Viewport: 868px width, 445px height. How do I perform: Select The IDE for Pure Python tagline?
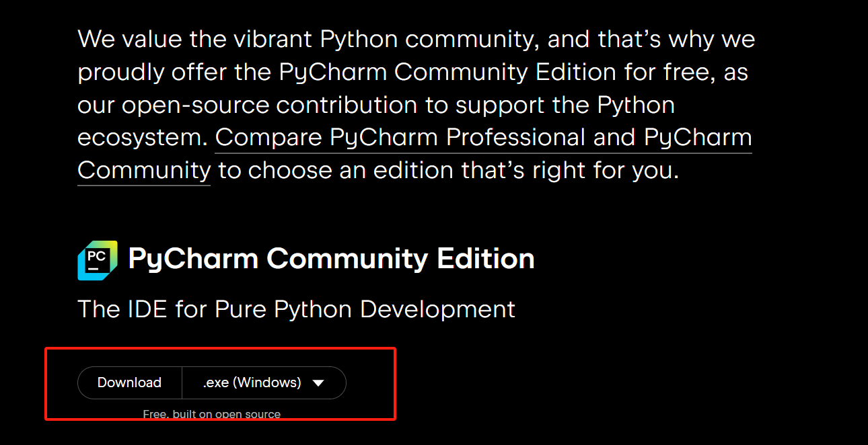[296, 309]
